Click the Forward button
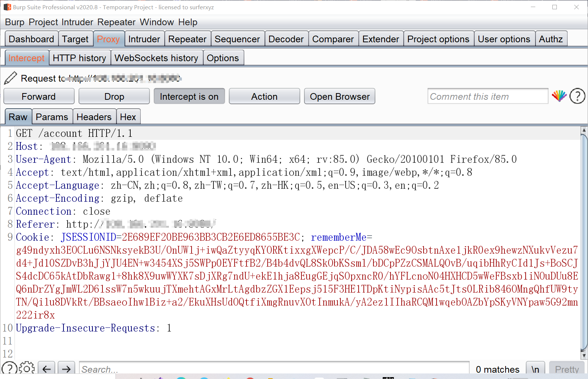 [39, 96]
